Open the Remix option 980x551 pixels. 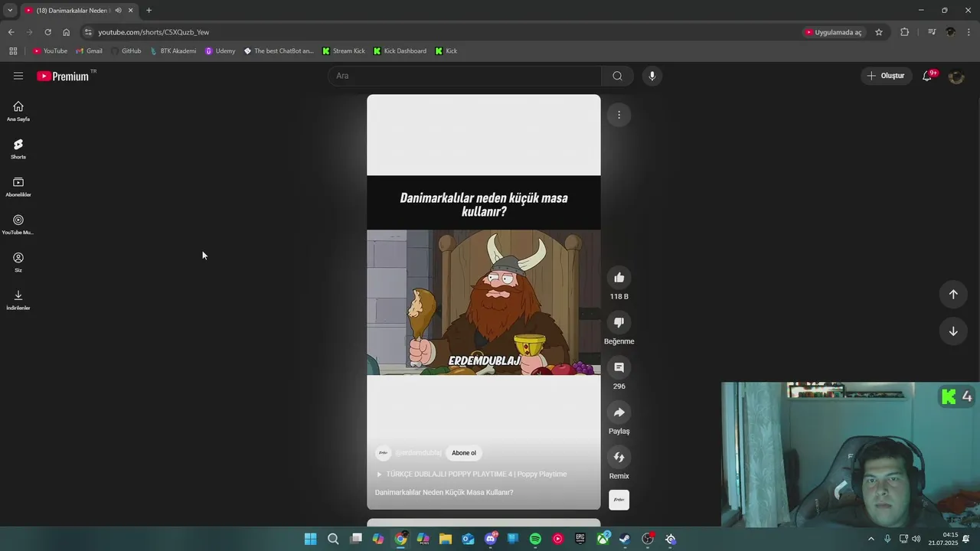pos(619,458)
